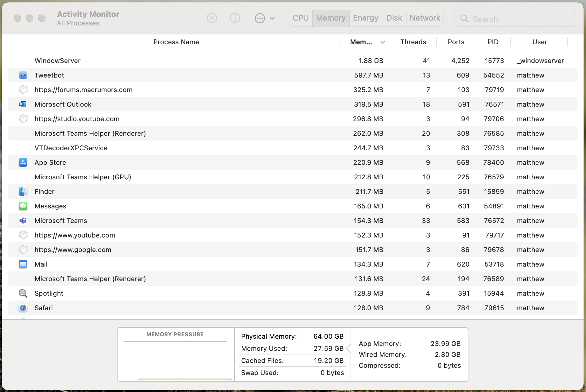This screenshot has width=586, height=392.
Task: Click the Mail app icon
Action: (x=23, y=264)
